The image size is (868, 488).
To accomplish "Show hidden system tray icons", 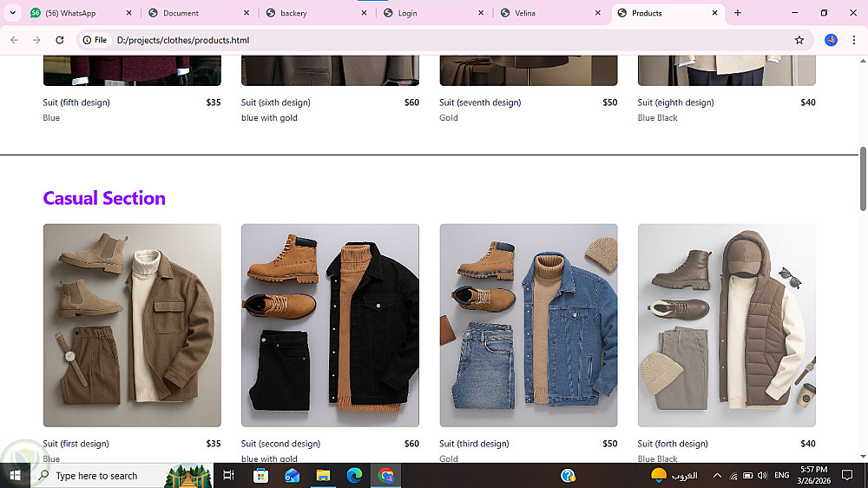I will pyautogui.click(x=717, y=475).
